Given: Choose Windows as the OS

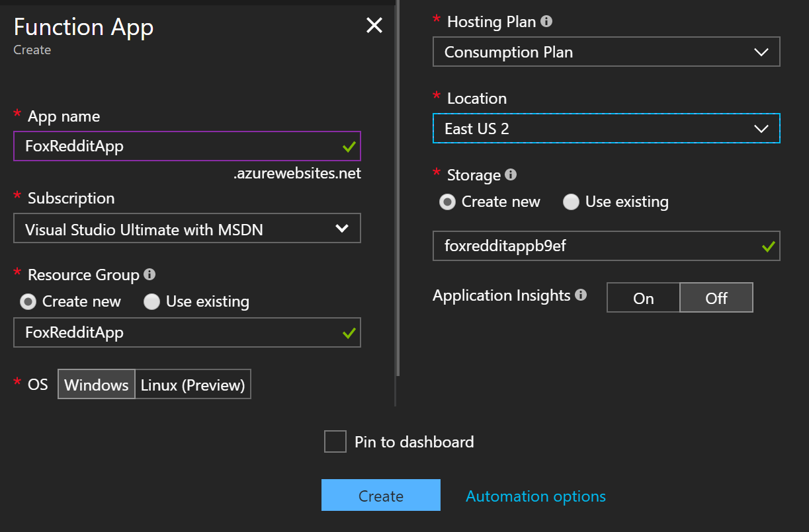Looking at the screenshot, I should 97,385.
